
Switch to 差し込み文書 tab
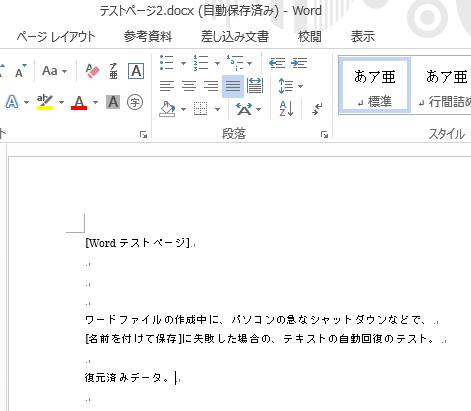(x=235, y=36)
